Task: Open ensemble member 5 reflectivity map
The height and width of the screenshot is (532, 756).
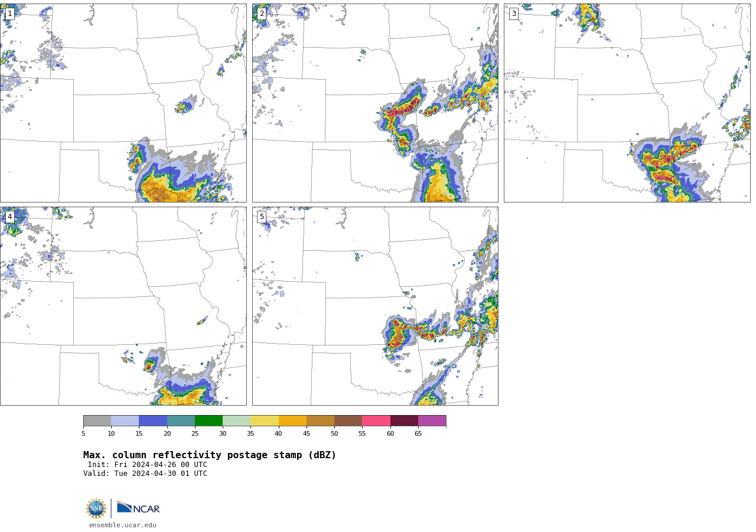Action: [375, 306]
